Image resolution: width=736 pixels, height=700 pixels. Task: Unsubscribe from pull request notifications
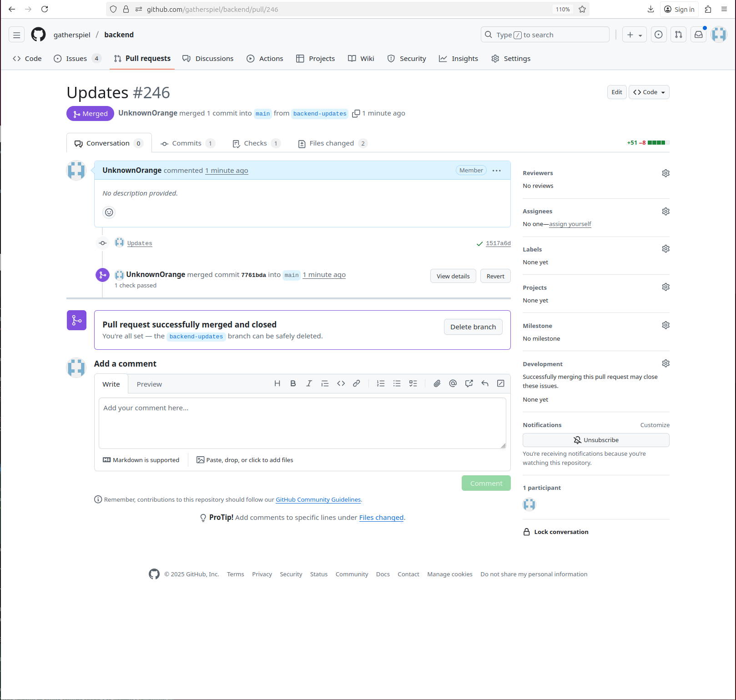tap(596, 440)
